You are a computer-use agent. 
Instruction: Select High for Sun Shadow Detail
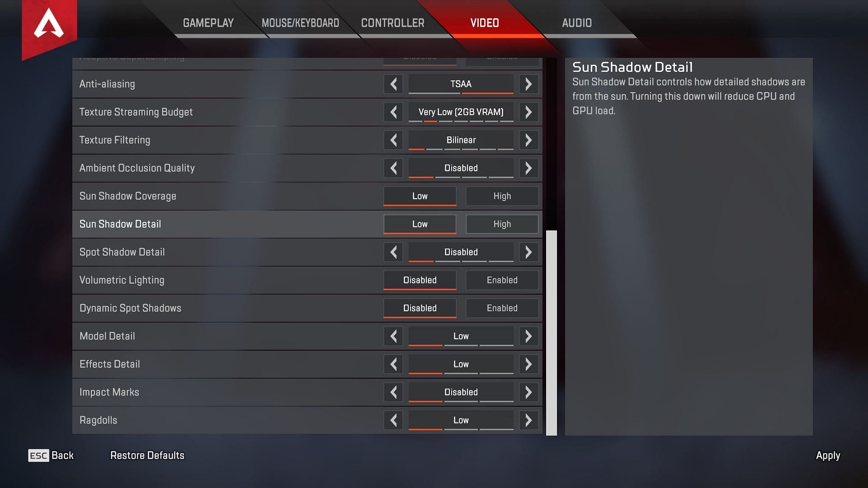click(x=502, y=224)
